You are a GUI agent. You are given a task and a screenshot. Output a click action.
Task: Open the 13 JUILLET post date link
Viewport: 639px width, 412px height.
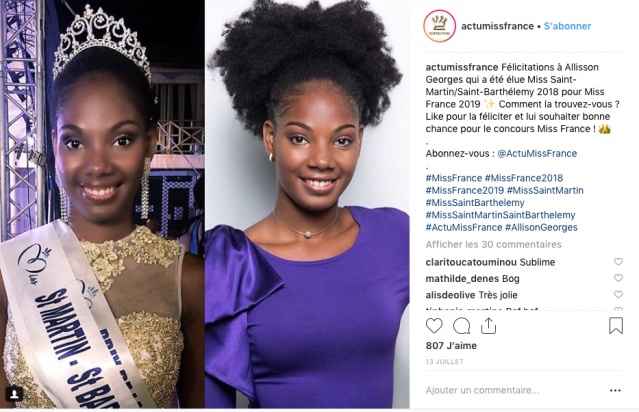click(444, 361)
